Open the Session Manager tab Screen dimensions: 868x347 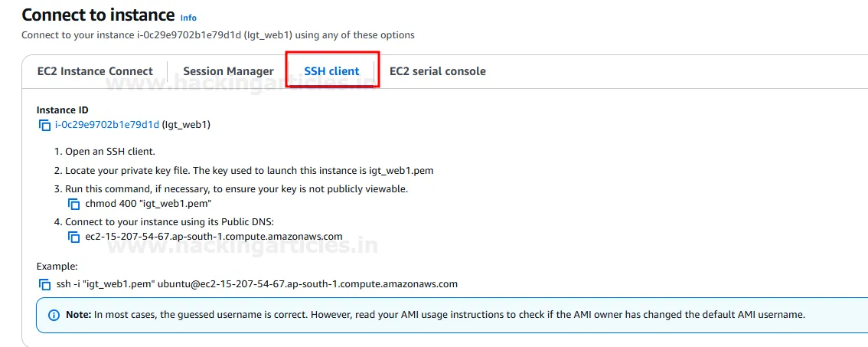(228, 71)
